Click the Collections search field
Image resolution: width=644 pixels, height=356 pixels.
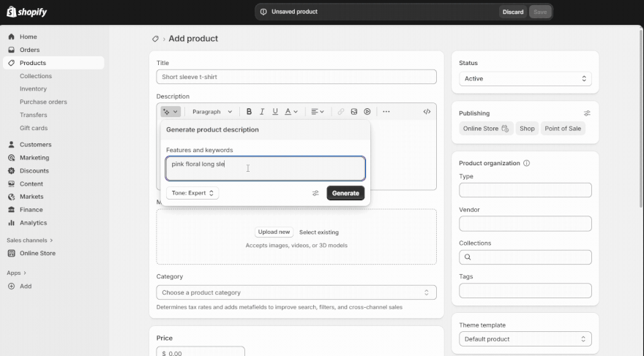click(525, 257)
